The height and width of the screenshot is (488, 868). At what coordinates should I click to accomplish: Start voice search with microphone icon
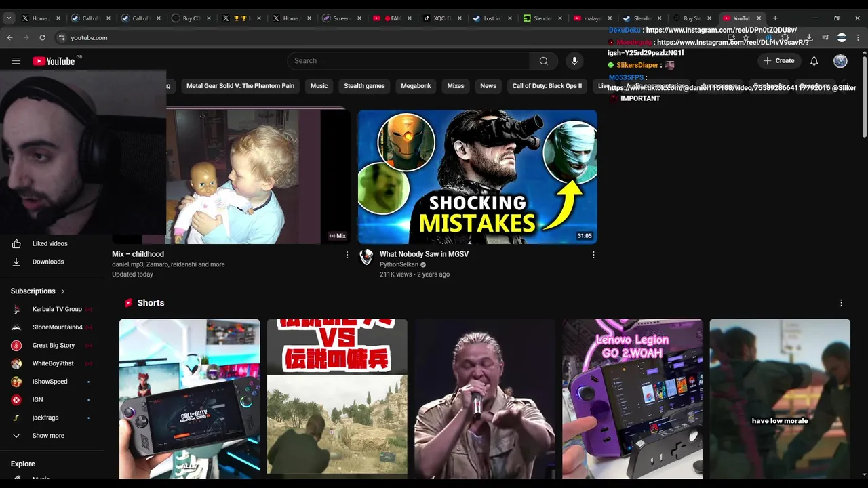click(x=574, y=61)
